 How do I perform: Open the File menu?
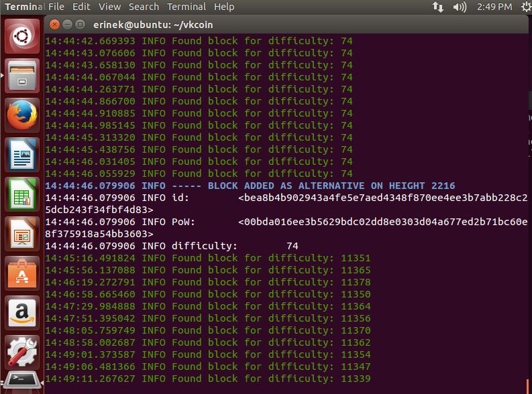pyautogui.click(x=56, y=7)
